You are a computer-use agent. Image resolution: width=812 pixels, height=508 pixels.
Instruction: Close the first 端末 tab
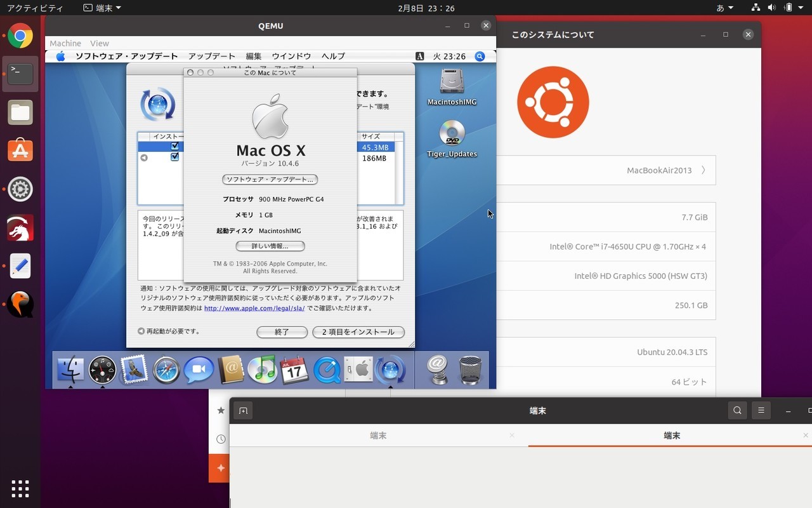tap(512, 436)
